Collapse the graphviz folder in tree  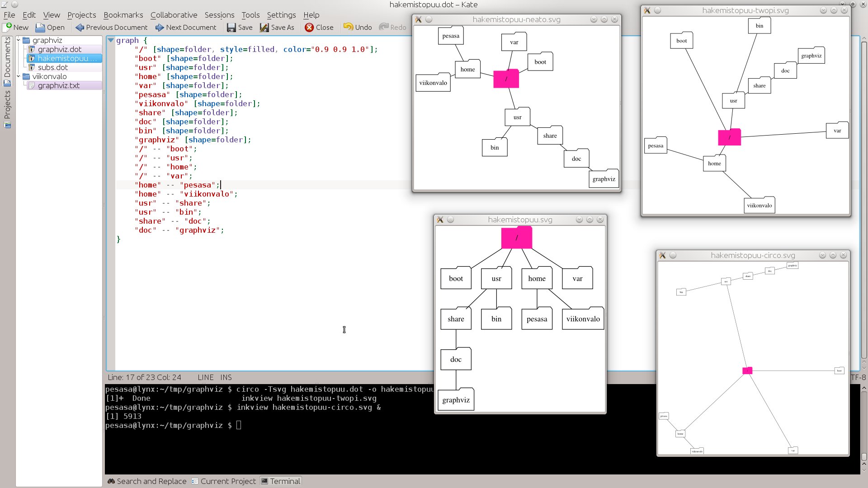pyautogui.click(x=19, y=40)
